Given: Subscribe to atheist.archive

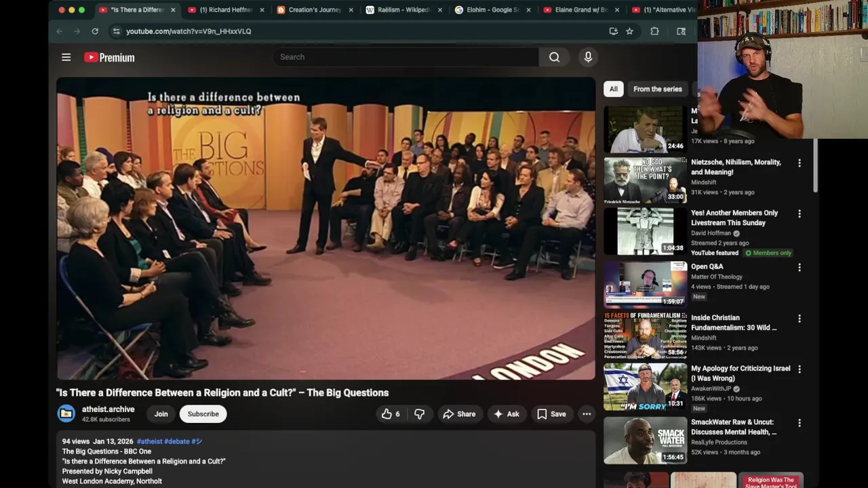Looking at the screenshot, I should tap(203, 414).
